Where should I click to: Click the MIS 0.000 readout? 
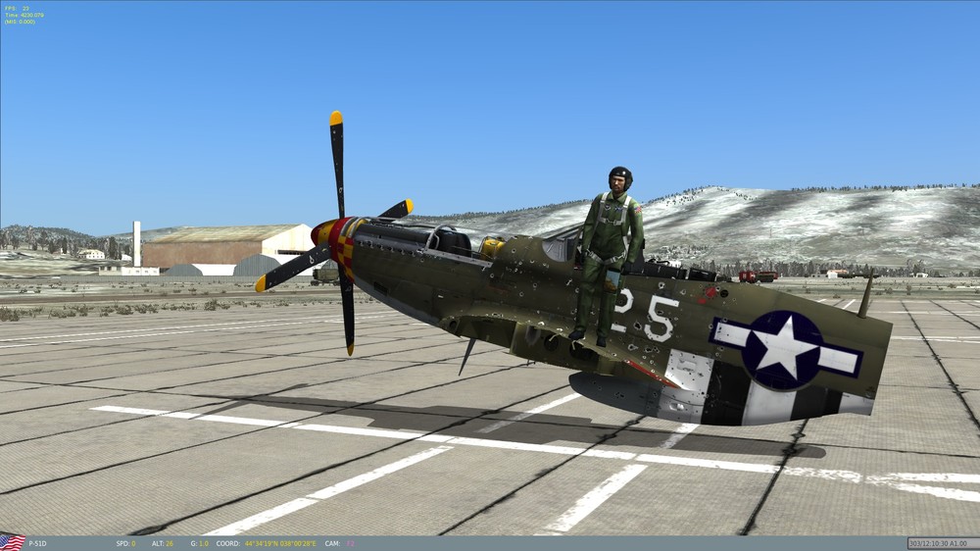(x=20, y=22)
